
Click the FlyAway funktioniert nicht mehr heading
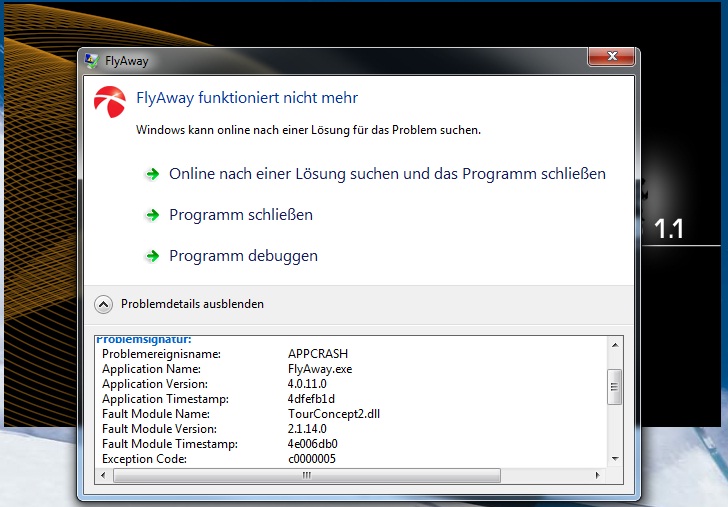click(247, 98)
